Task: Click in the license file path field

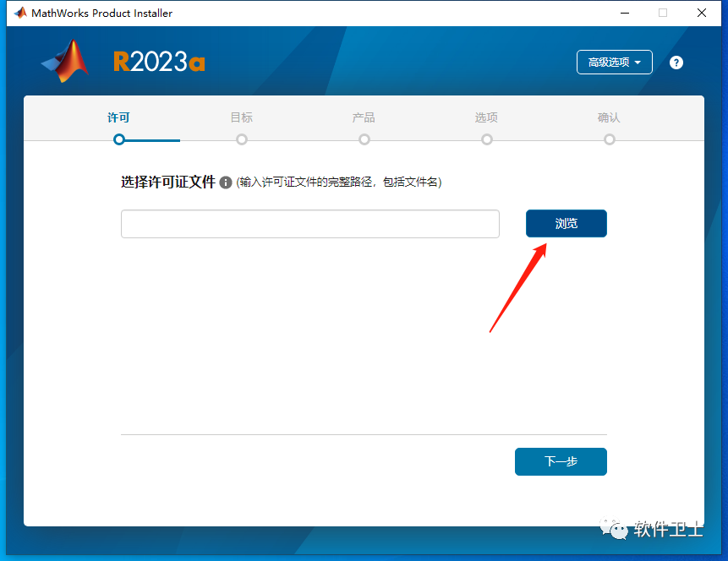Action: tap(310, 224)
